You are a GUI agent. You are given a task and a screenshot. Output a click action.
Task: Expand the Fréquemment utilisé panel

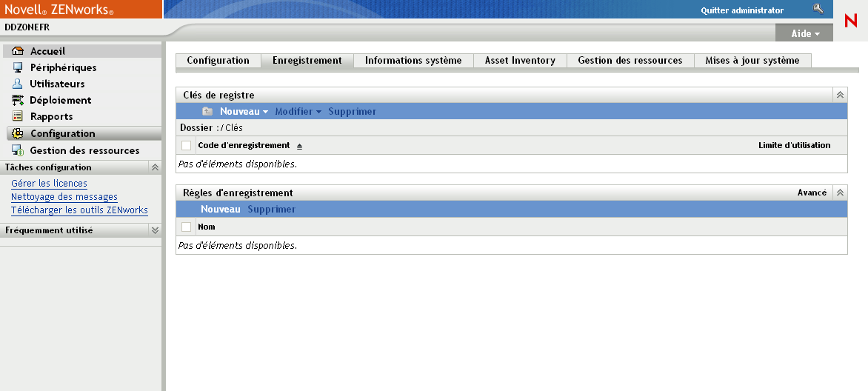155,230
